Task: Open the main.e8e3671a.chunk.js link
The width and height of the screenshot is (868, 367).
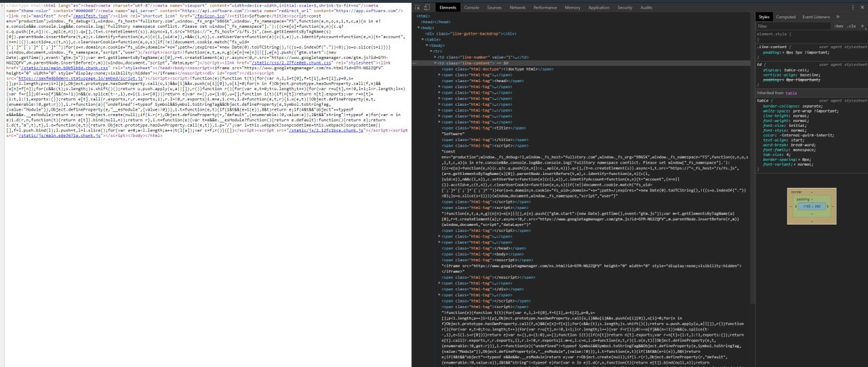Action: coord(60,135)
